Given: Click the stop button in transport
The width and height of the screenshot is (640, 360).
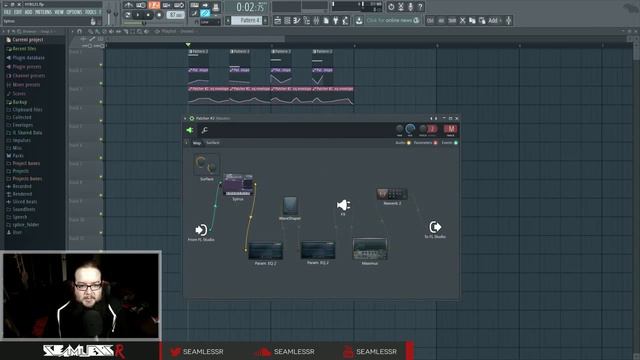Looking at the screenshot, I should pyautogui.click(x=148, y=15).
